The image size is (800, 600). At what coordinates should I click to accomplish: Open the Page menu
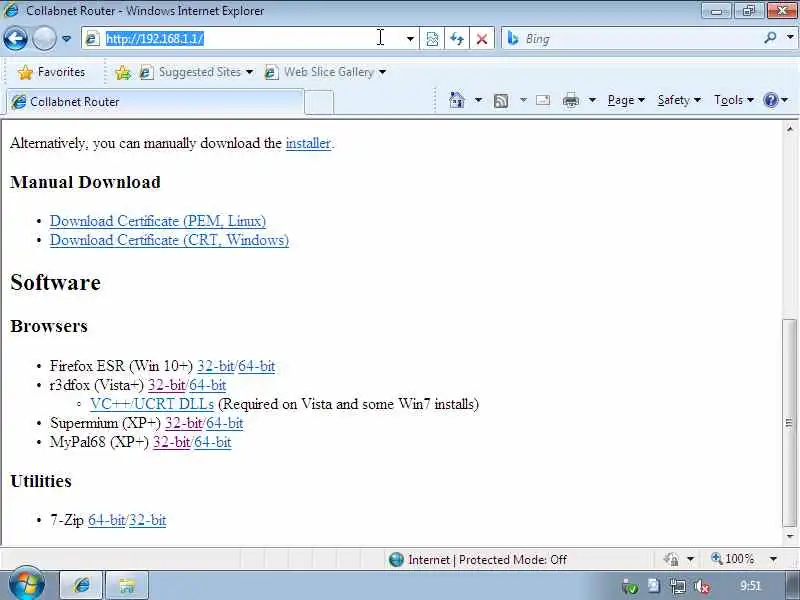tap(626, 100)
